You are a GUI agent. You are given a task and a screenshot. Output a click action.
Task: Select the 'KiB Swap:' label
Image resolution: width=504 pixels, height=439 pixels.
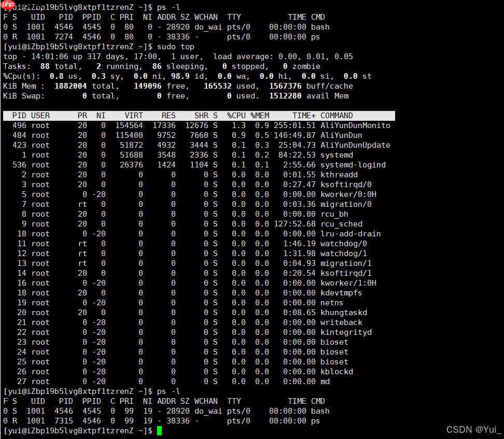(24, 96)
